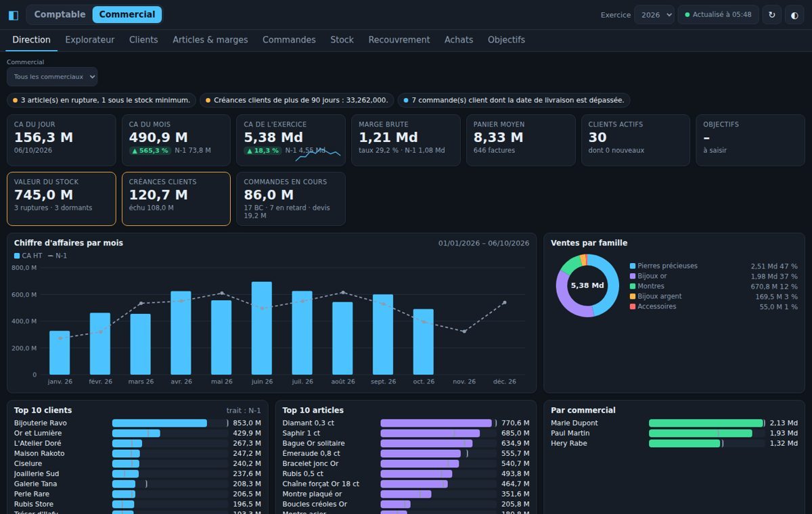The height and width of the screenshot is (514, 812).
Task: Toggle the dark/light theme icon
Action: coord(795,15)
